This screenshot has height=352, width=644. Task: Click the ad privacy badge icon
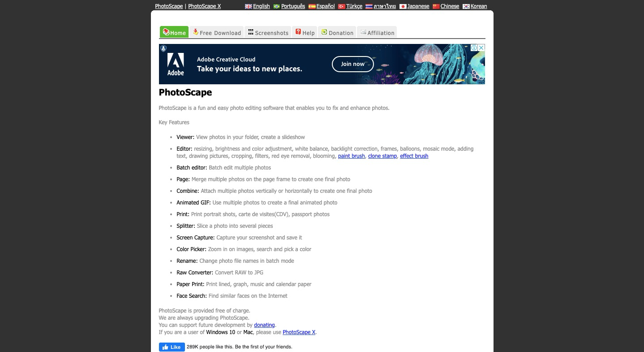[163, 48]
